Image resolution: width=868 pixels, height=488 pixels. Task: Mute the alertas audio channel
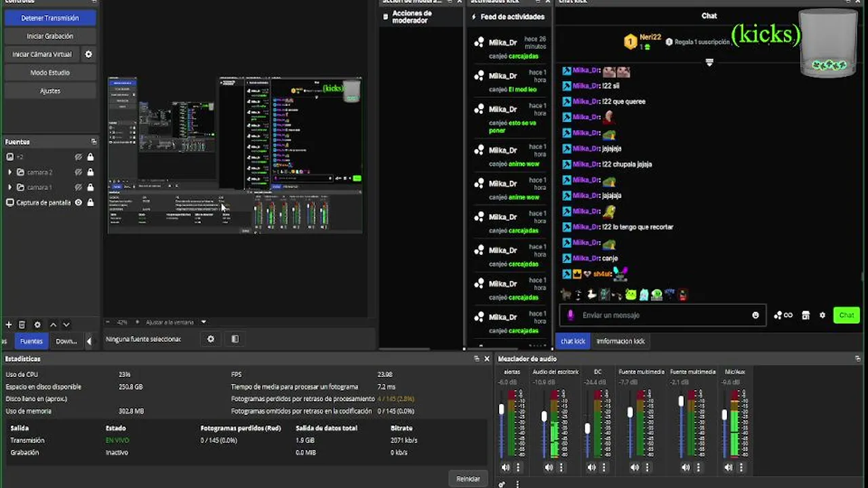[505, 467]
